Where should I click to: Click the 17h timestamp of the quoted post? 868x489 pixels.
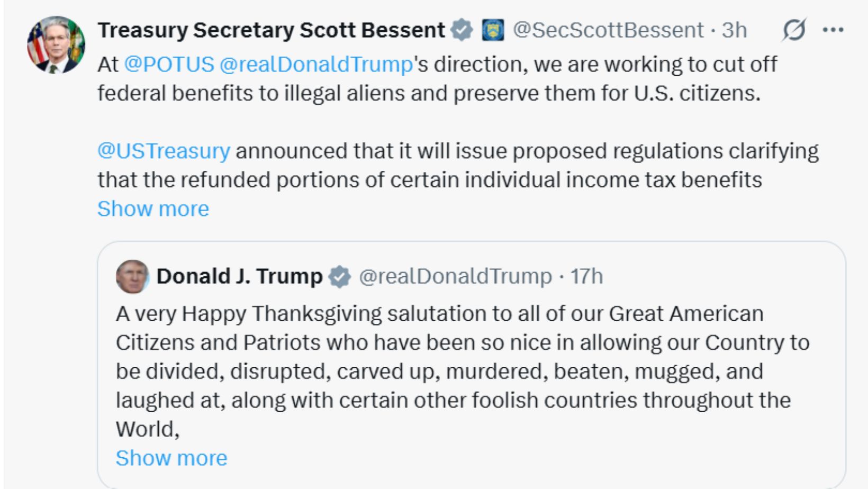586,276
